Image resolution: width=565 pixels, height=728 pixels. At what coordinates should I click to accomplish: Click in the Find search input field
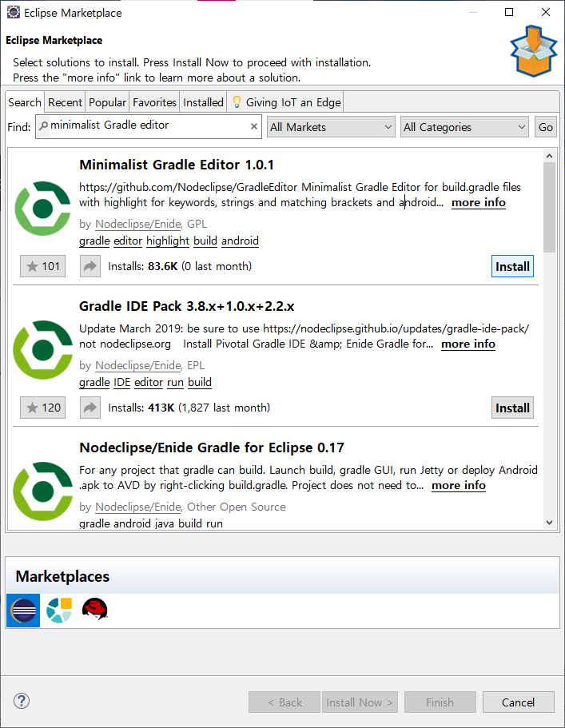[x=149, y=126]
